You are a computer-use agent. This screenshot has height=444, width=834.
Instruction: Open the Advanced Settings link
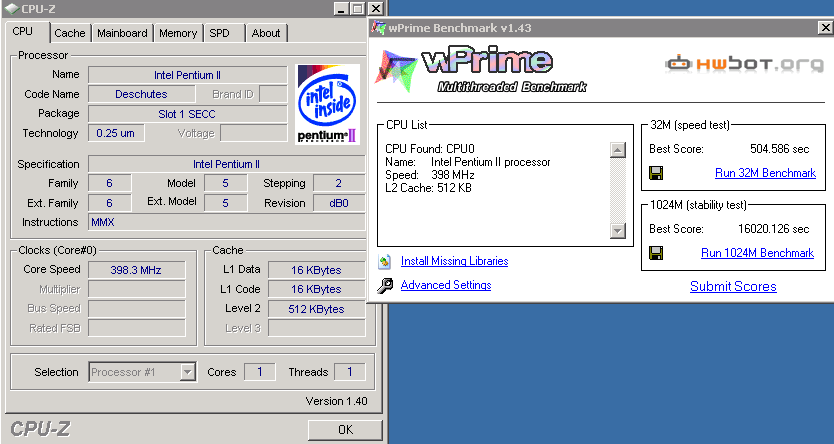(446, 285)
